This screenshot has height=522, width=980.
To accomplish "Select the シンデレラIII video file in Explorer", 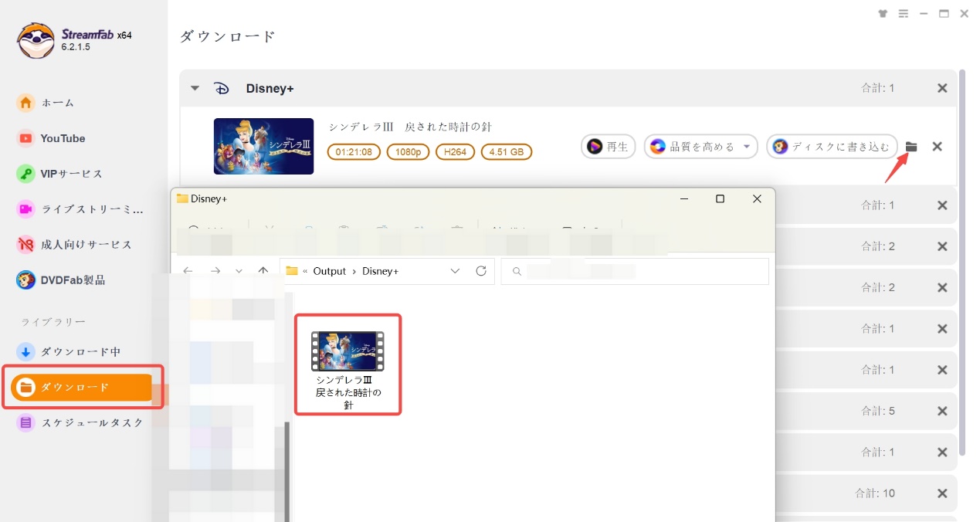I will (x=348, y=370).
